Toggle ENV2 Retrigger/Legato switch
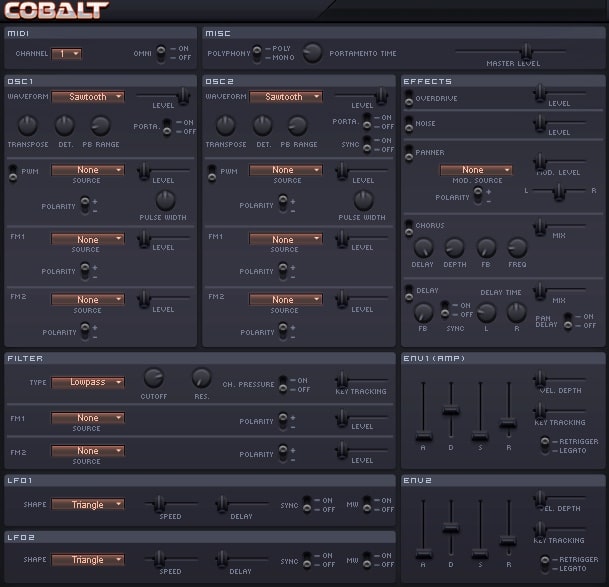Image resolution: width=609 pixels, height=587 pixels. point(545,563)
